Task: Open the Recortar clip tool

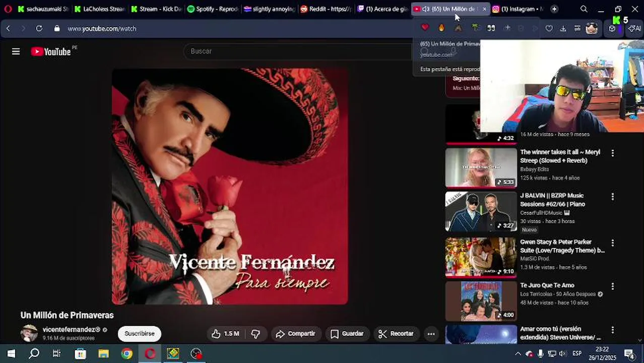Action: click(396, 334)
